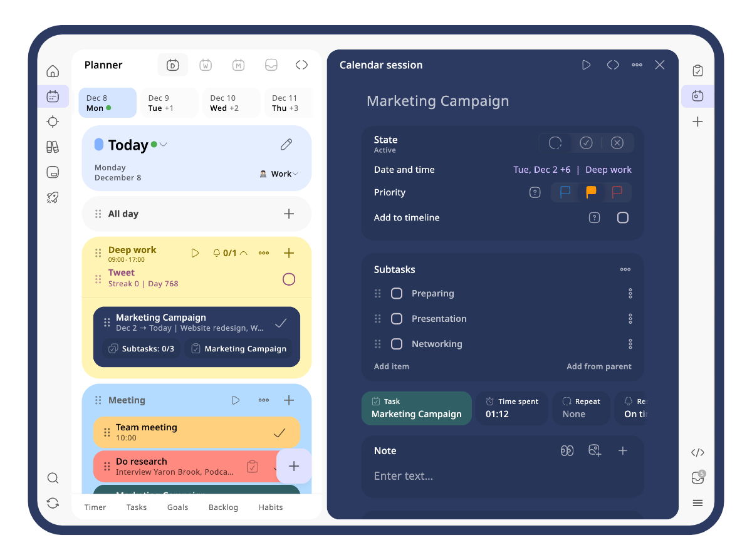The width and height of the screenshot is (752, 560).
Task: Click the sync icon at sidebar bottom
Action: coord(53,503)
